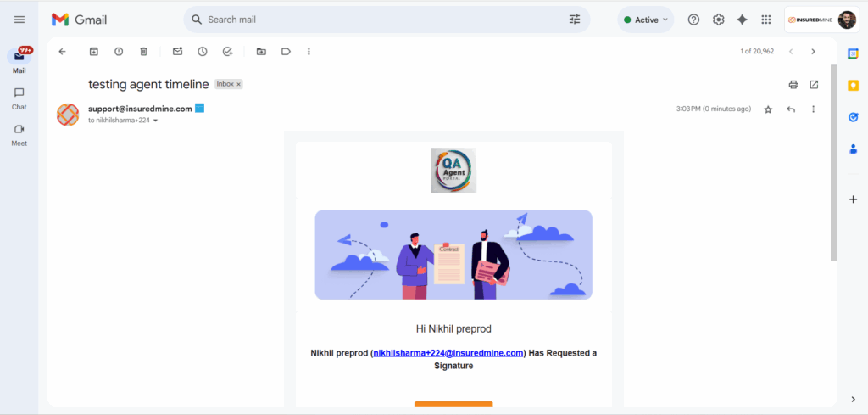The image size is (868, 415).
Task: Open More options in email toolbar
Action: pyautogui.click(x=309, y=52)
